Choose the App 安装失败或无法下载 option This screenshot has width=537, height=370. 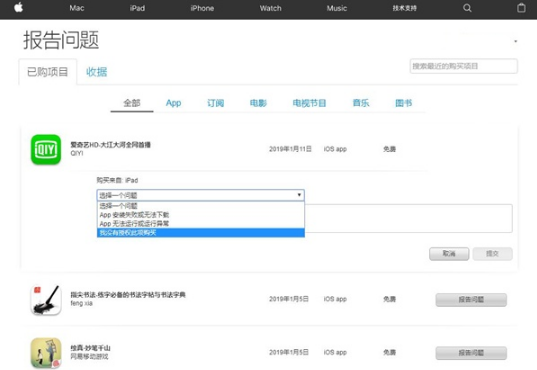[201, 215]
